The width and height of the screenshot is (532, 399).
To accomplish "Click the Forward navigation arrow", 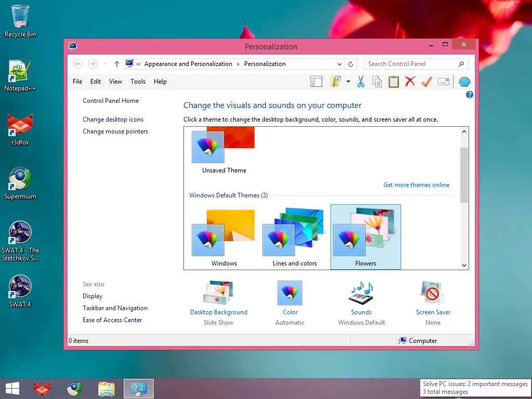I will click(x=92, y=64).
